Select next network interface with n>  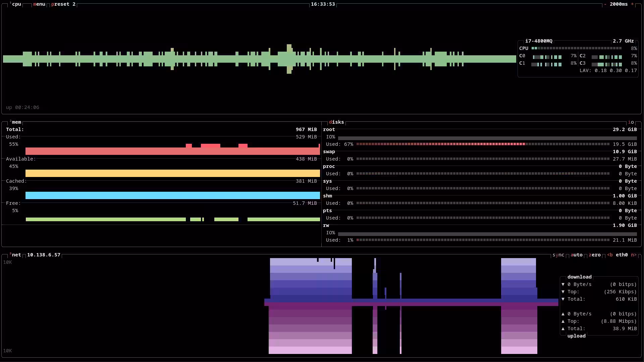[634, 255]
